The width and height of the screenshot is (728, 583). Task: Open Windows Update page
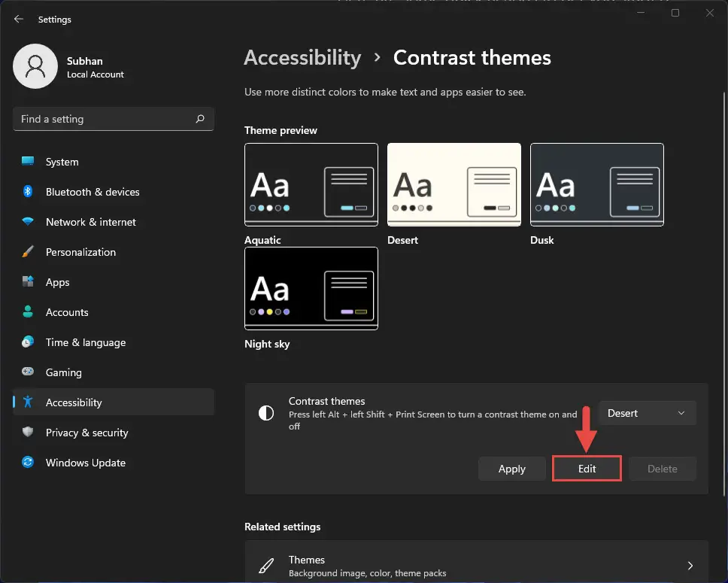tap(114, 463)
